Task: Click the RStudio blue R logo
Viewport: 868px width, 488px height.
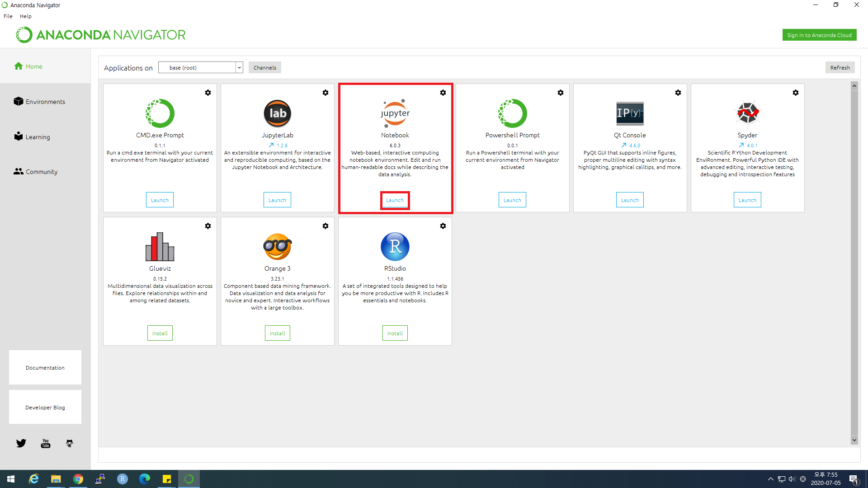Action: 395,247
